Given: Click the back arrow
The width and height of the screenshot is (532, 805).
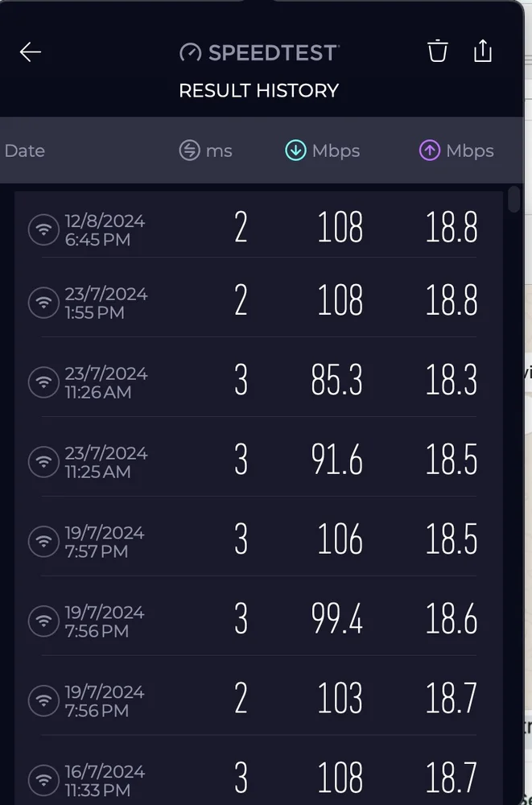Looking at the screenshot, I should coord(30,52).
